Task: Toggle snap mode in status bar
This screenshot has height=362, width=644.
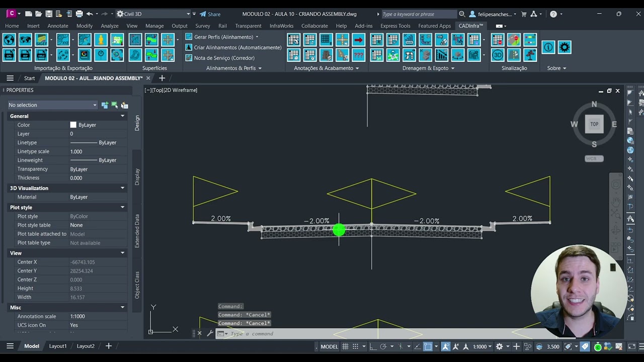Action: pos(355,346)
